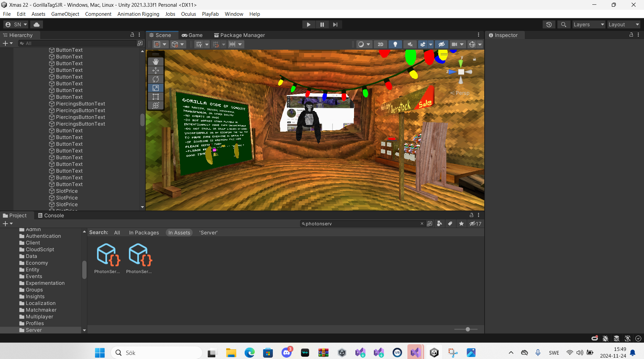Click the Pause playback button
This screenshot has height=359, width=644.
[322, 25]
